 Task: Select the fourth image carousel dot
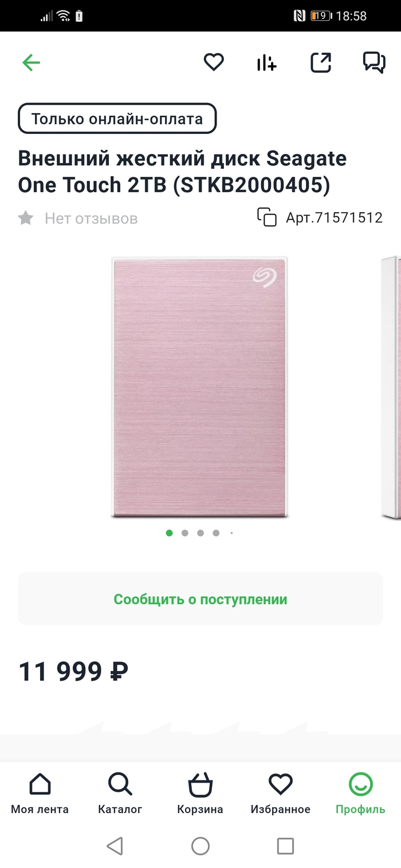(x=216, y=533)
